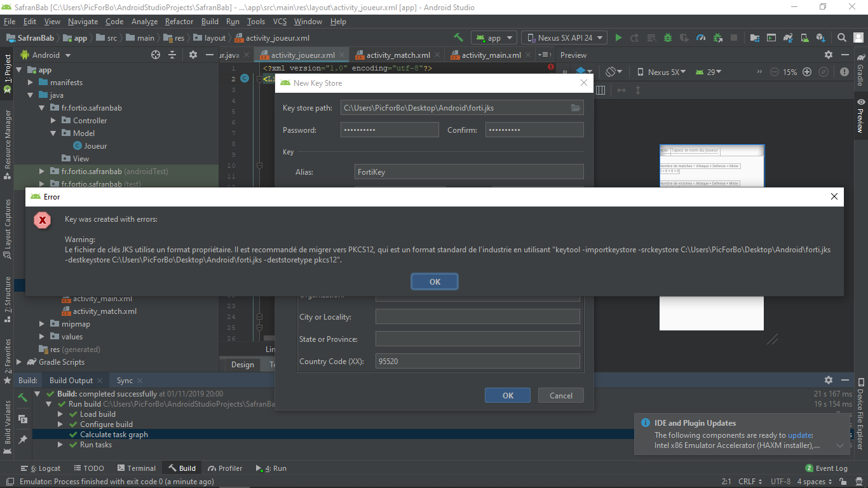868x488 pixels.
Task: Click the pin icon in Build panel
Action: tap(22, 440)
